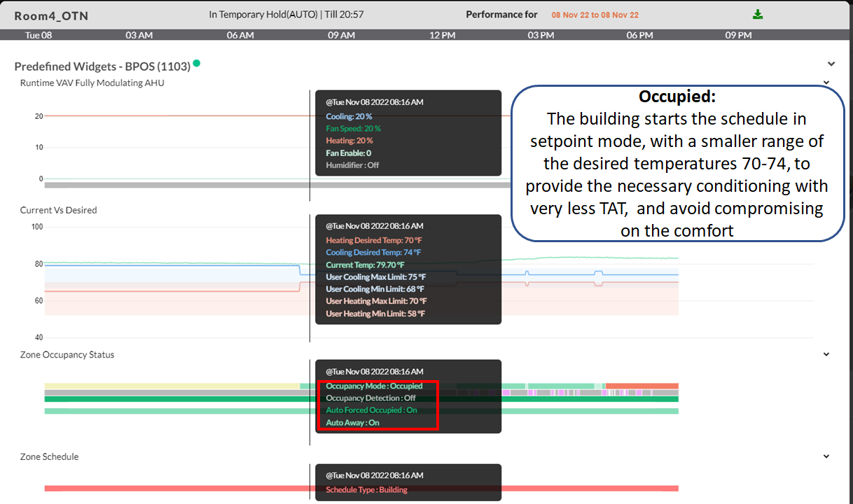Click the orange-red segment ending the occupancy bar
The image size is (853, 504).
tap(642, 386)
